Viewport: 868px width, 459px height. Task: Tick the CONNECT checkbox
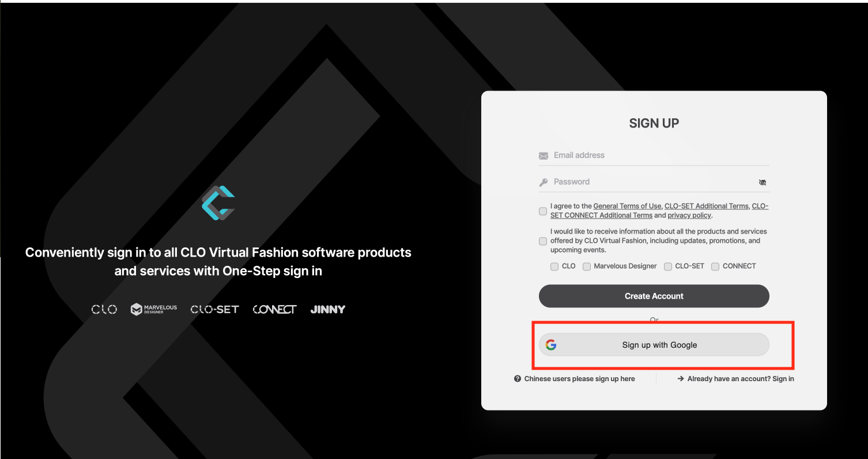tap(715, 266)
